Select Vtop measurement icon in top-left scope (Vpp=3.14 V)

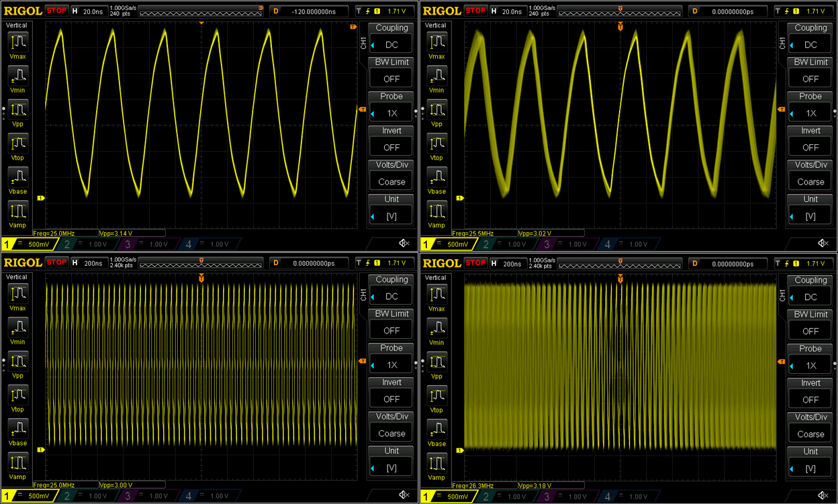[18, 143]
